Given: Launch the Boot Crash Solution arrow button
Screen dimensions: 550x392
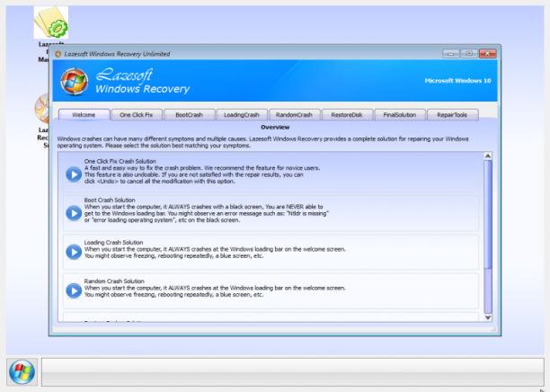Looking at the screenshot, I should click(x=74, y=213).
